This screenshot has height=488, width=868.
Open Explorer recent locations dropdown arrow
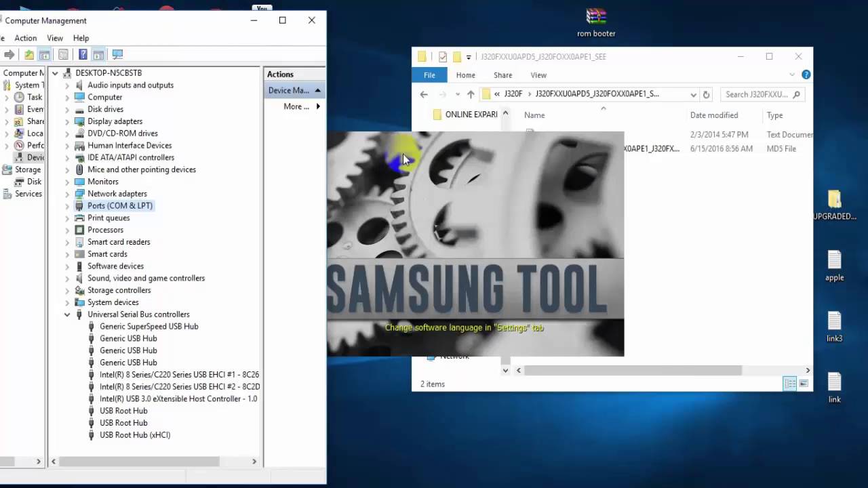(458, 95)
